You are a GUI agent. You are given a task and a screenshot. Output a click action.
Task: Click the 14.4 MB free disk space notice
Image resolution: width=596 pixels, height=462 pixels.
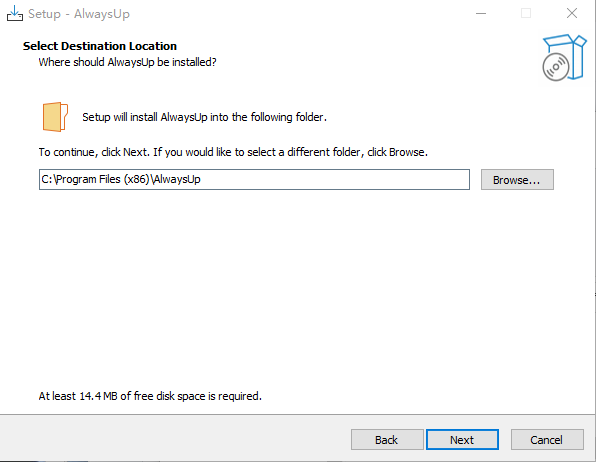[x=150, y=396]
